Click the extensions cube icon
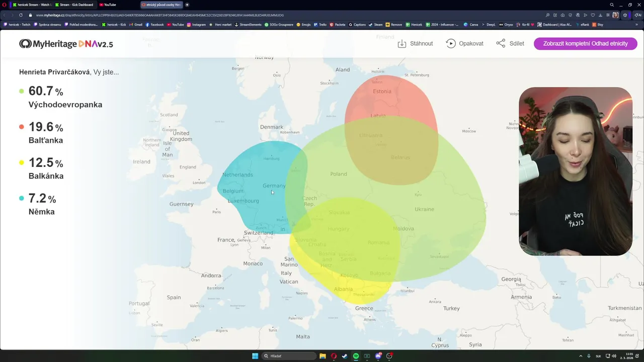The height and width of the screenshot is (362, 644). pos(625,15)
